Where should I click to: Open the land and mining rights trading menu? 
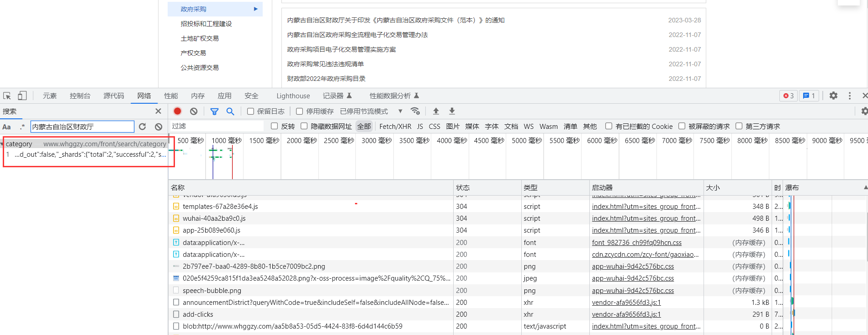point(200,38)
